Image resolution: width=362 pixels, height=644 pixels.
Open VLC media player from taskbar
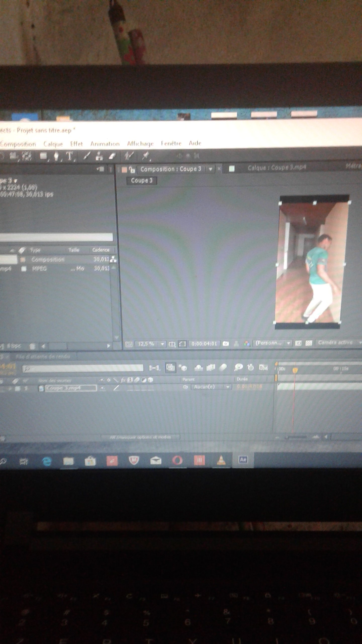point(221,460)
